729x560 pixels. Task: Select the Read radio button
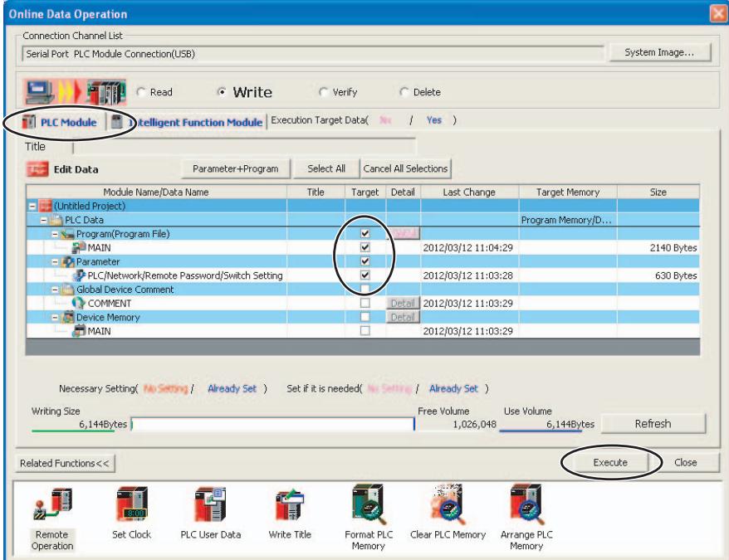[141, 92]
